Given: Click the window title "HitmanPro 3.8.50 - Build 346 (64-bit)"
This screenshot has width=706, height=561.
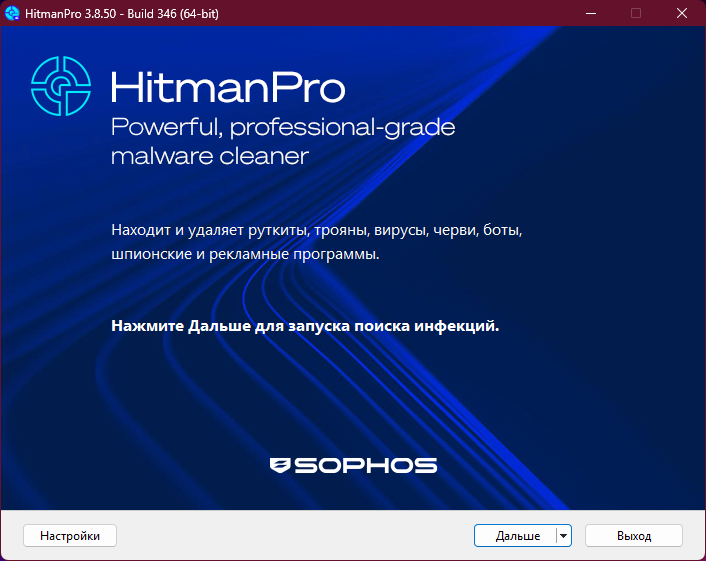Looking at the screenshot, I should click(x=122, y=14).
